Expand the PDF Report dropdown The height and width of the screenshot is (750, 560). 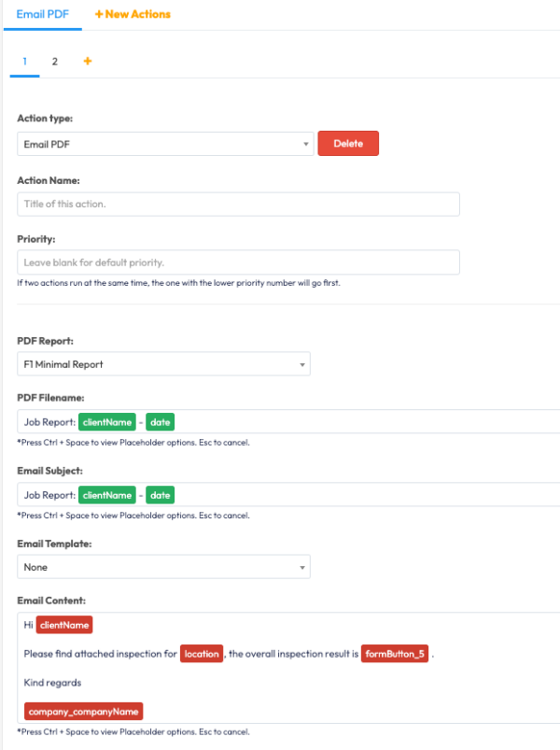(163, 364)
